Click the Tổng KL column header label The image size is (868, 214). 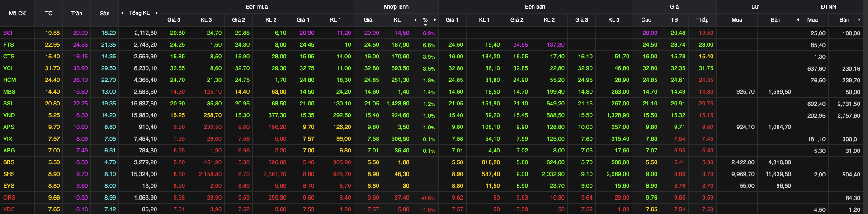(x=139, y=13)
